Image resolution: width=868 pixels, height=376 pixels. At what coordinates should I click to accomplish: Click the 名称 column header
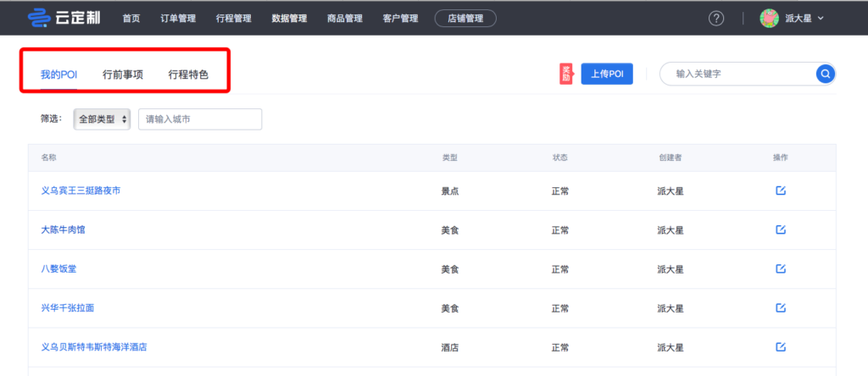pyautogui.click(x=48, y=158)
